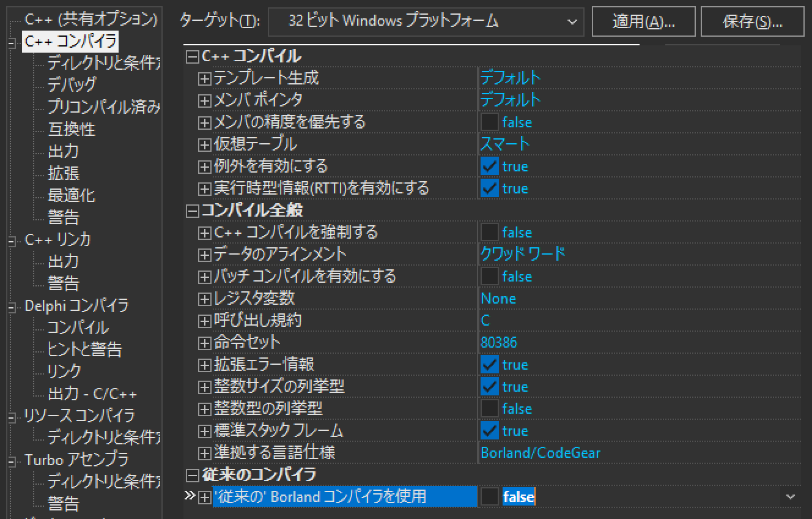Expand the 仮想テーブル option
The height and width of the screenshot is (519, 812).
click(203, 144)
